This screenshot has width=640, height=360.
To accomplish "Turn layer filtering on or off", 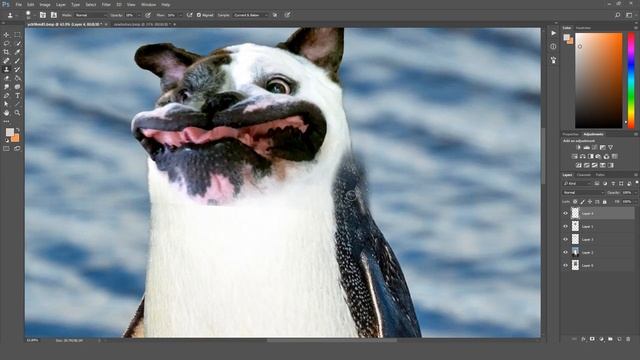I will (636, 183).
